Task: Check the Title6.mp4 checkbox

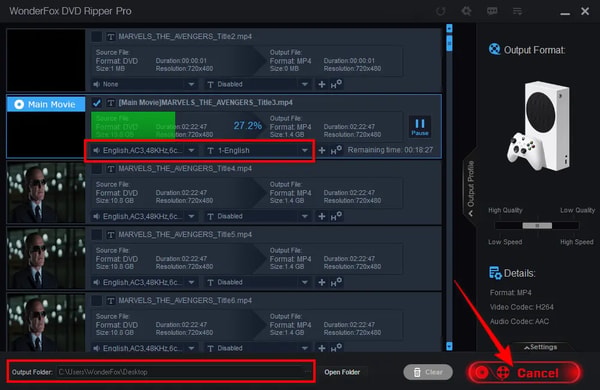Action: [97, 300]
